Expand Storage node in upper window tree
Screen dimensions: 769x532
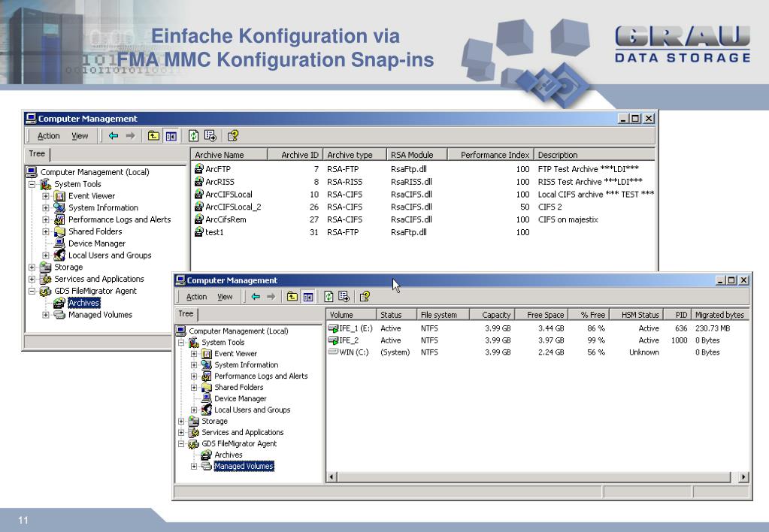(32, 268)
